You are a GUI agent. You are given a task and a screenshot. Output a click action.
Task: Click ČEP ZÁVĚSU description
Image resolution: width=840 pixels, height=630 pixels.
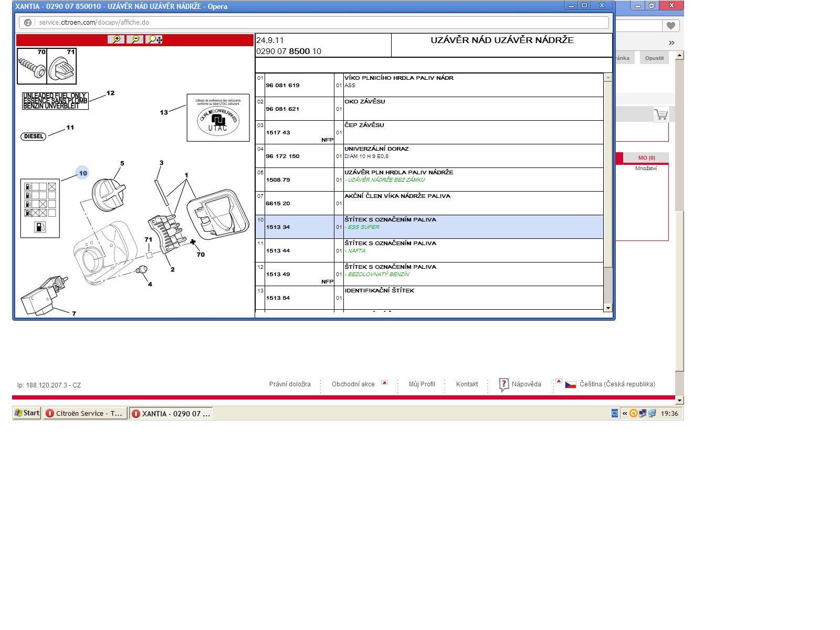click(x=364, y=125)
